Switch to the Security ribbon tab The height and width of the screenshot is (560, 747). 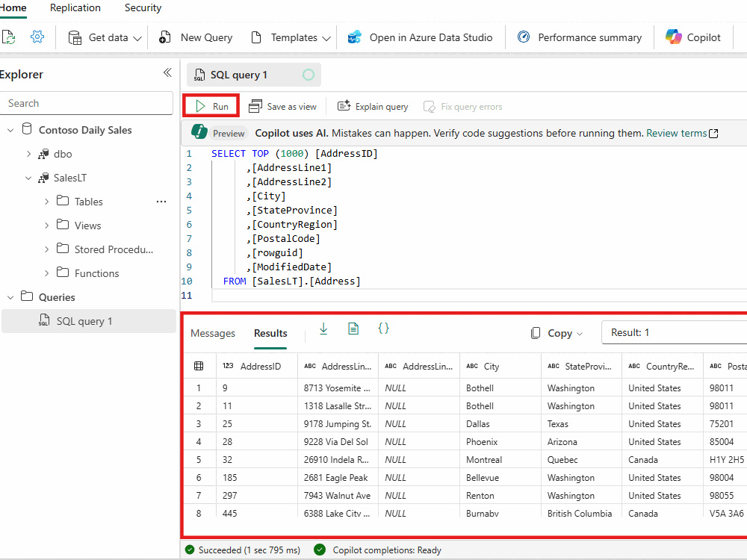click(x=143, y=8)
